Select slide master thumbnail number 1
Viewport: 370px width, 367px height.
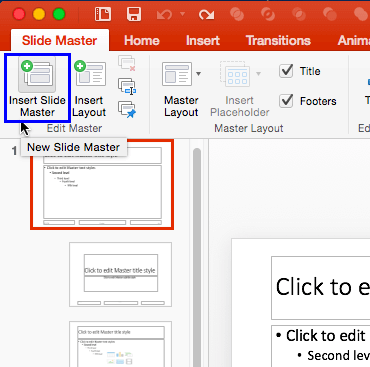point(102,185)
